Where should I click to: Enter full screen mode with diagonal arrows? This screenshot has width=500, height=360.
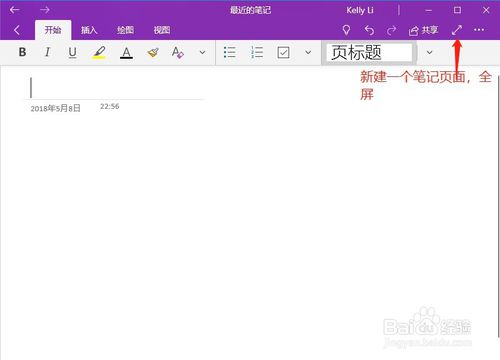pos(457,30)
